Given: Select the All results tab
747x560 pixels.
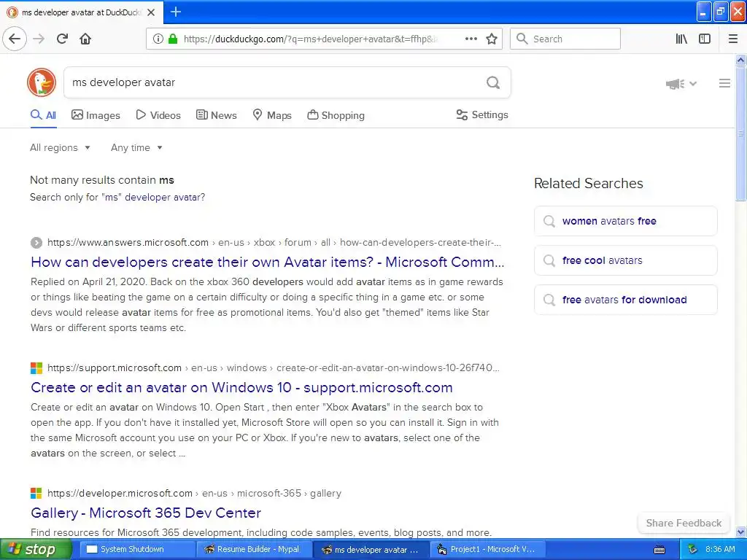Looking at the screenshot, I should click(x=43, y=115).
